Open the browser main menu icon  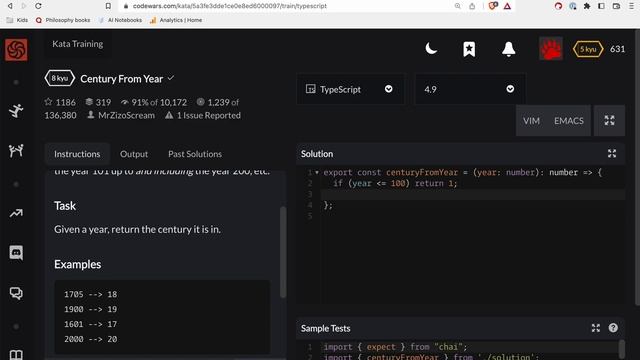click(631, 6)
